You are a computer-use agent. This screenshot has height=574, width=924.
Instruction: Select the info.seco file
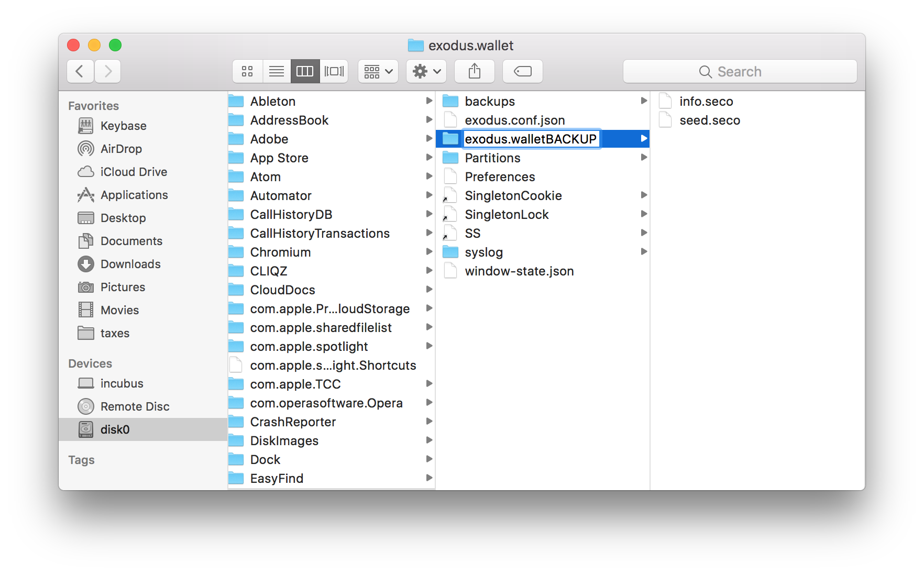coord(757,101)
